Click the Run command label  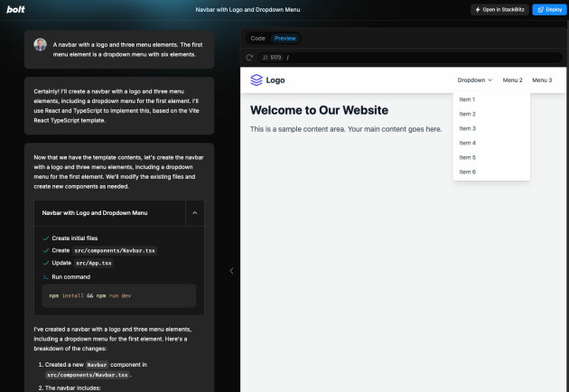(71, 277)
